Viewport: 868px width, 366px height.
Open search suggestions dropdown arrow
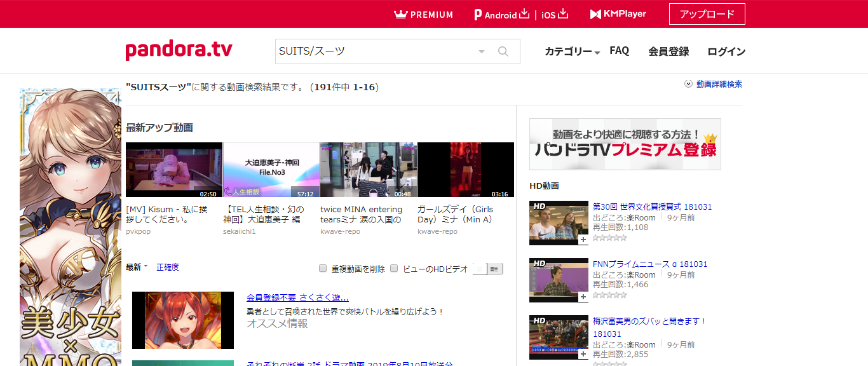pyautogui.click(x=481, y=51)
